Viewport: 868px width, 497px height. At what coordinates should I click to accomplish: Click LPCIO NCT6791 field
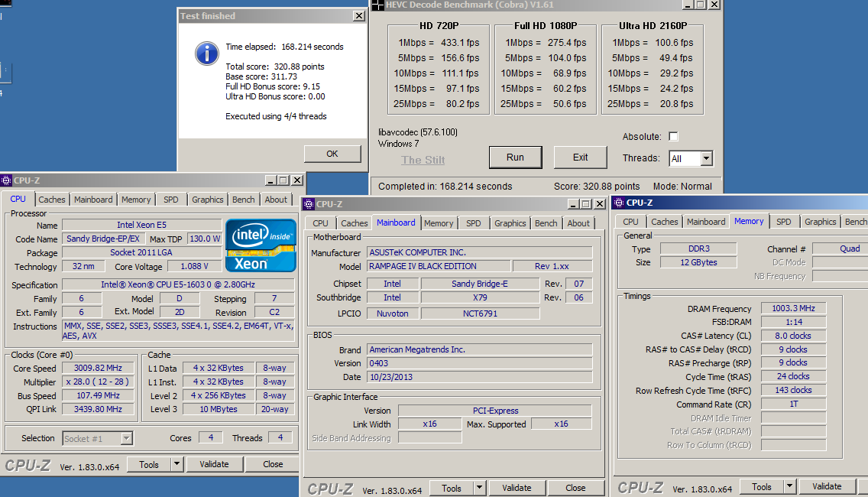coord(480,313)
